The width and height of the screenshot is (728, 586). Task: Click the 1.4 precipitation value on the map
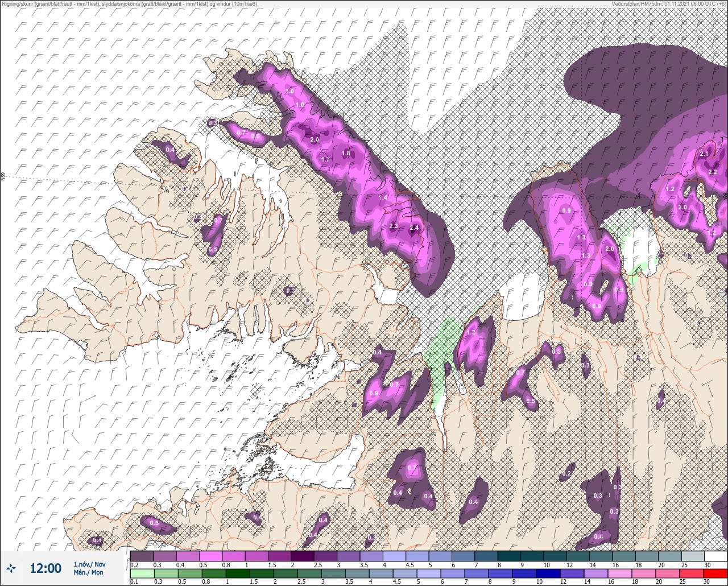[383, 198]
